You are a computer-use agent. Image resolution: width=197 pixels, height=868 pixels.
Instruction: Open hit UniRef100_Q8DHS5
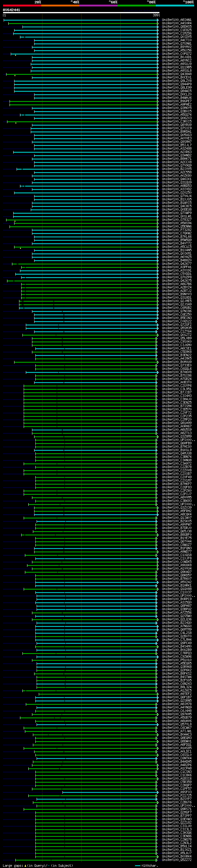(176, 26)
